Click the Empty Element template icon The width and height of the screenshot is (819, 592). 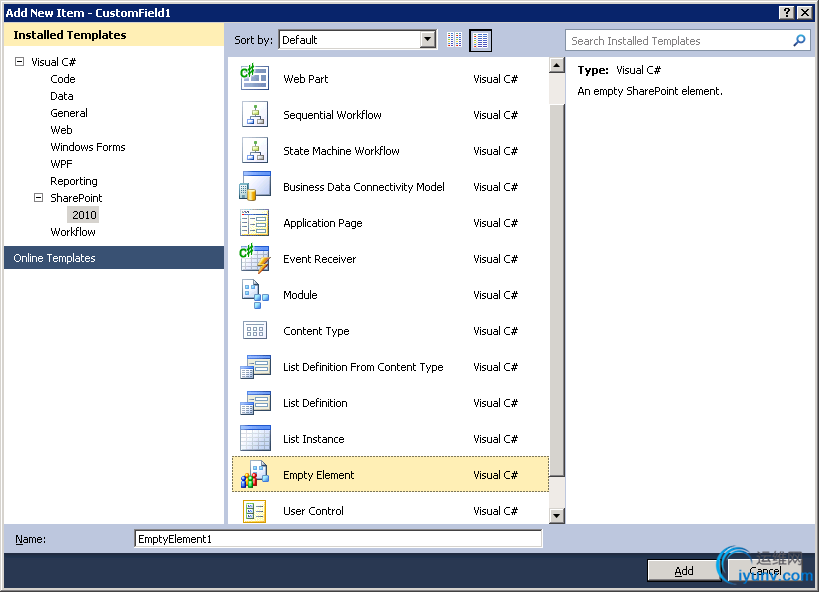pos(255,474)
